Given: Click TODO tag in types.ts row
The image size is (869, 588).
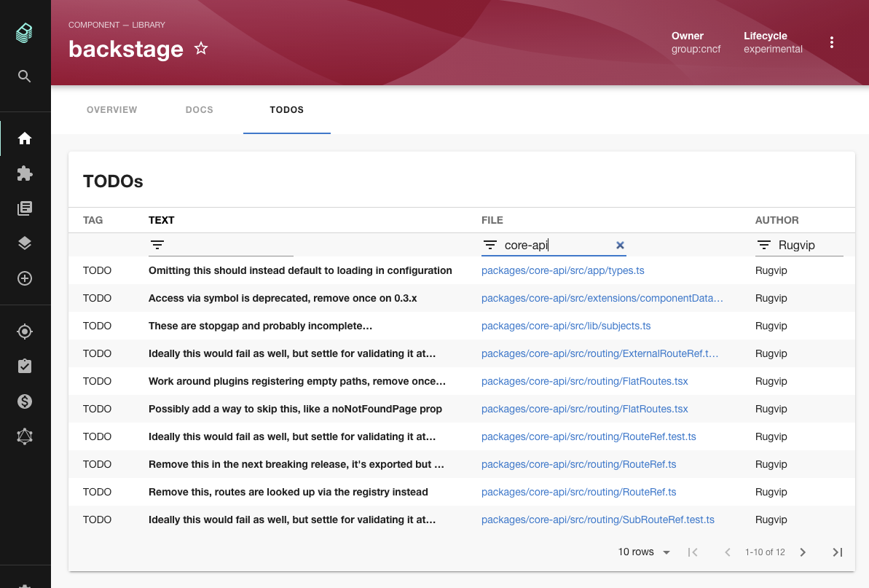Looking at the screenshot, I should pos(97,270).
